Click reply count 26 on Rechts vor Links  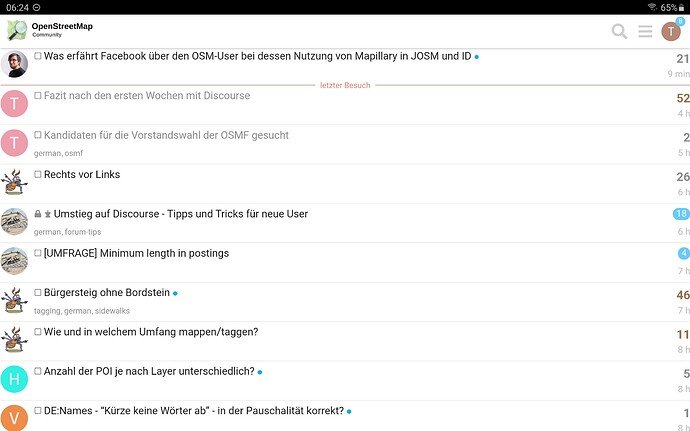pyautogui.click(x=683, y=177)
